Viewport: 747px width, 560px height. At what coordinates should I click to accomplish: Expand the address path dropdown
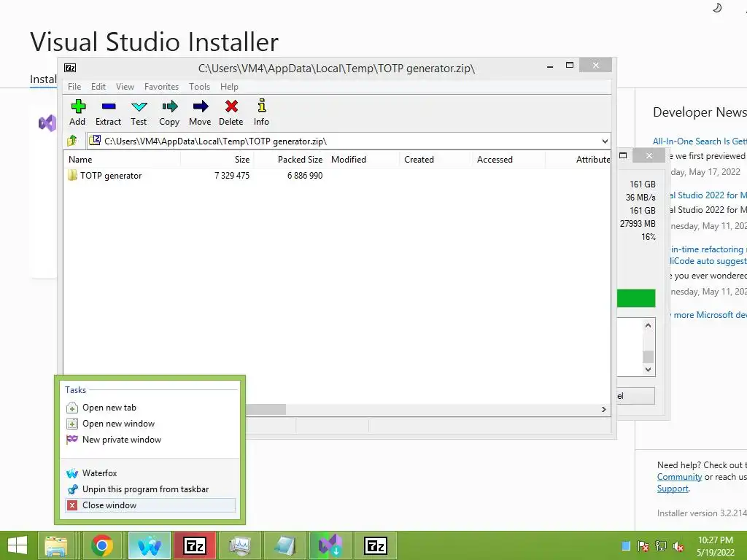click(x=605, y=141)
